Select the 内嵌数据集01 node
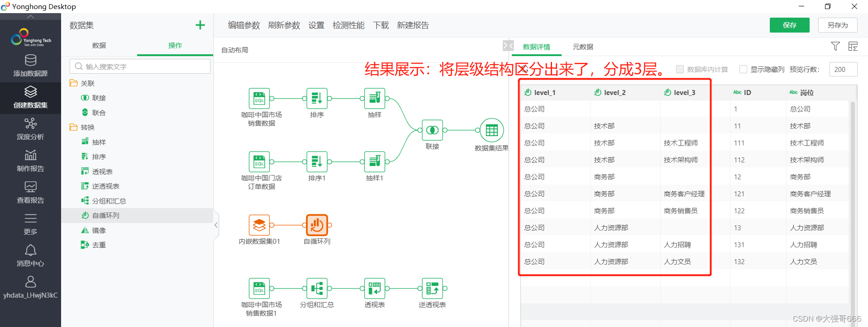Image resolution: width=868 pixels, height=327 pixels. click(259, 225)
